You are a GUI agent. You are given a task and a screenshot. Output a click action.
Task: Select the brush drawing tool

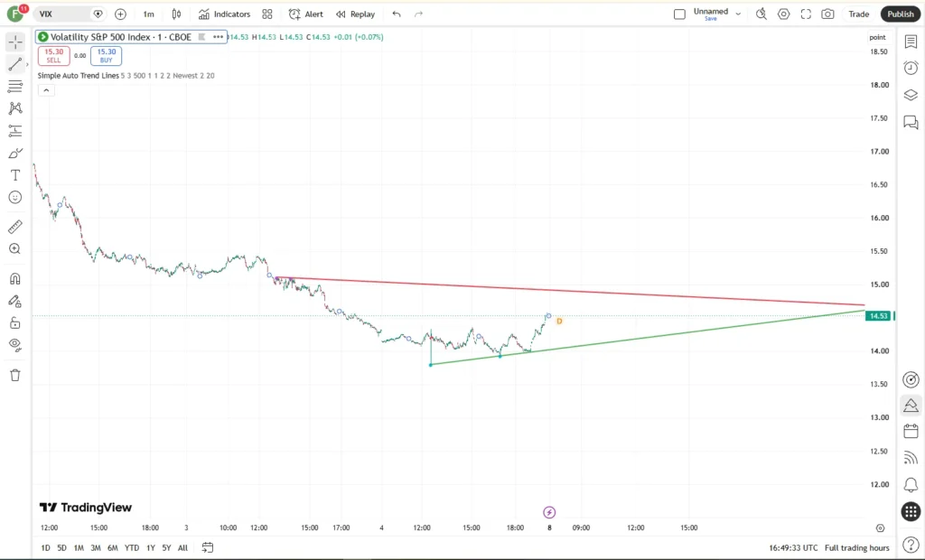point(15,153)
